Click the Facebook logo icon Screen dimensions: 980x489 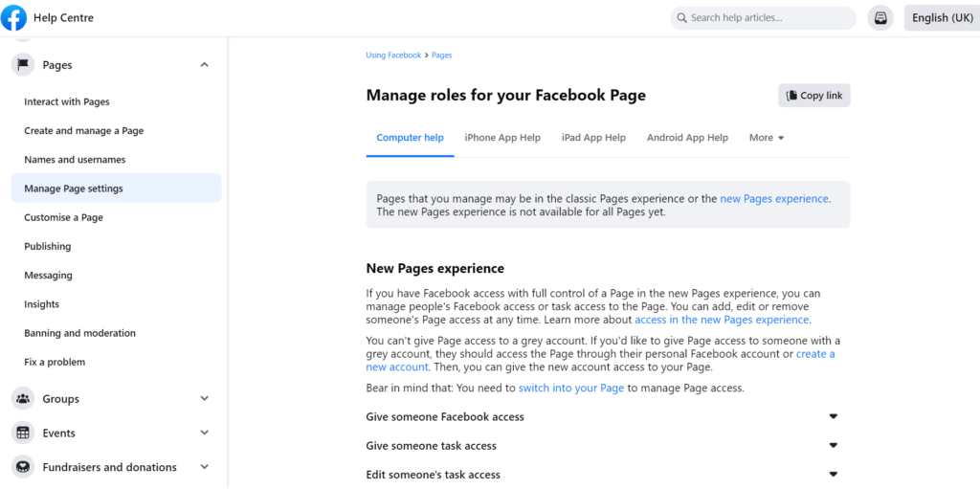[14, 17]
